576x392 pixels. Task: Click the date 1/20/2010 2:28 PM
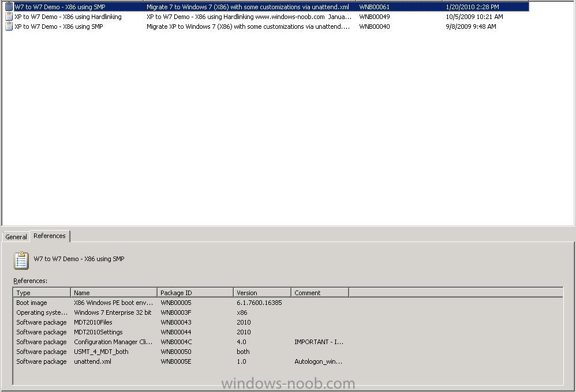pyautogui.click(x=472, y=6)
